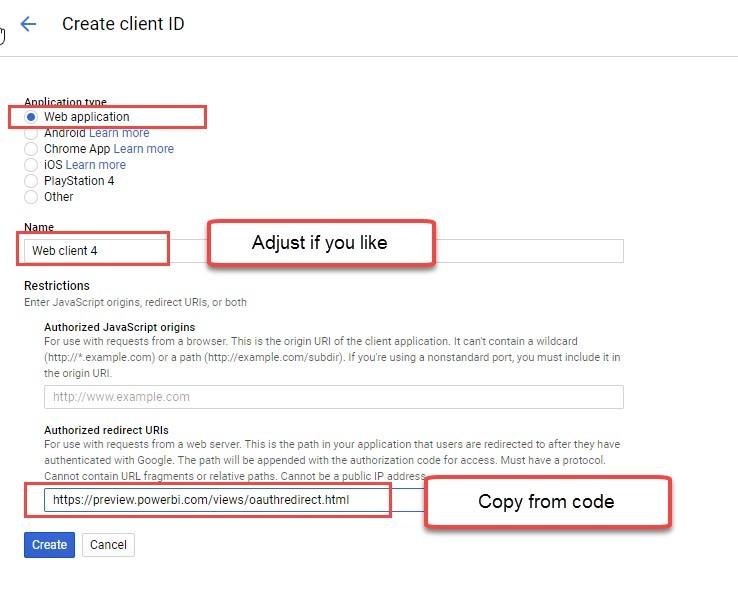The height and width of the screenshot is (594, 738).
Task: Click the Adjust if you like callout
Action: coord(321,243)
